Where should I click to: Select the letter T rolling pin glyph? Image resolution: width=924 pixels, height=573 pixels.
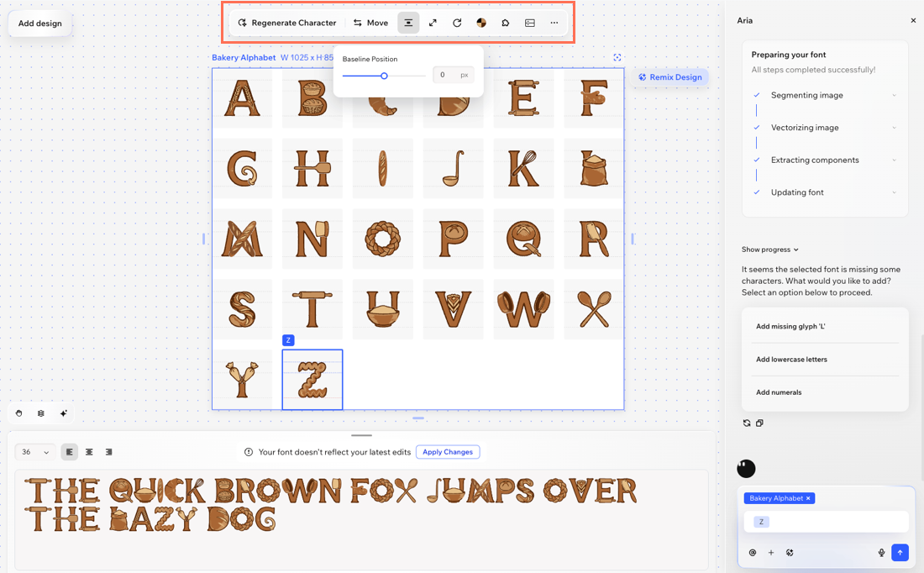312,309
